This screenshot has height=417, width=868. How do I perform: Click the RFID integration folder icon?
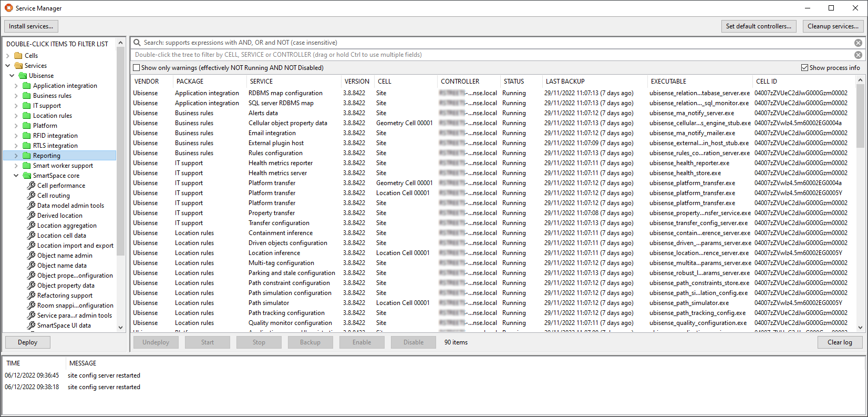click(27, 136)
